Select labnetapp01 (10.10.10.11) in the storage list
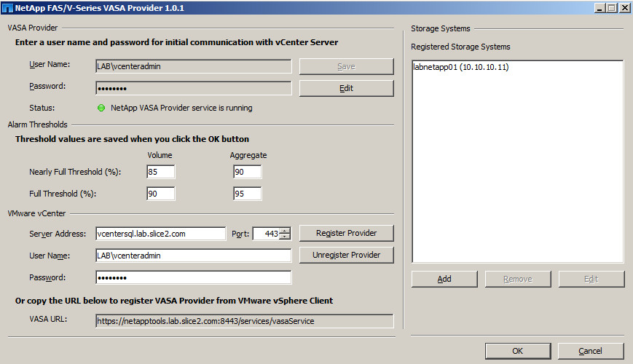633x364 pixels. 460,67
